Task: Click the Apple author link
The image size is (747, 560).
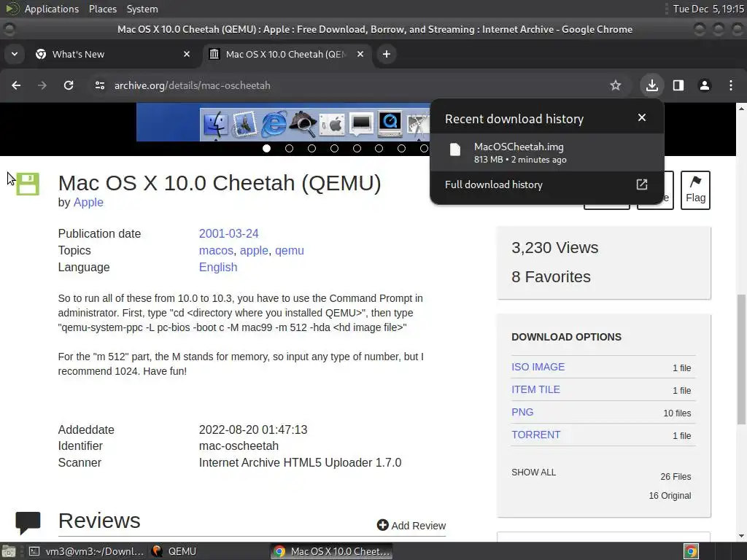Action: point(88,203)
